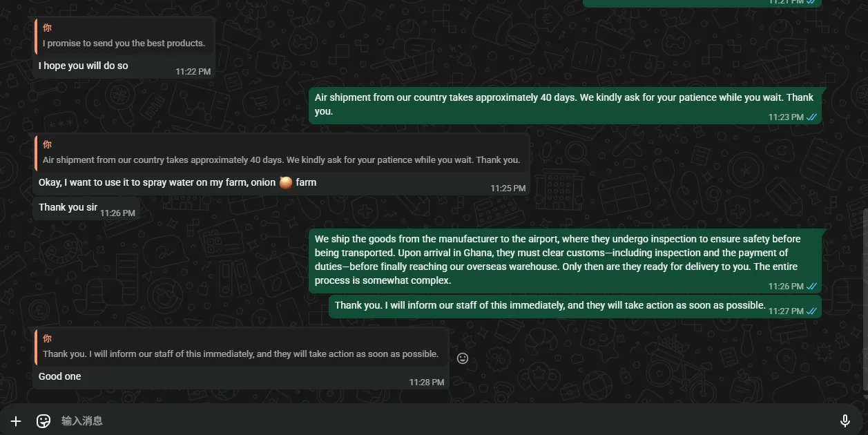Click the "Thank you sir" message bubble
The height and width of the screenshot is (435, 868).
pos(68,207)
